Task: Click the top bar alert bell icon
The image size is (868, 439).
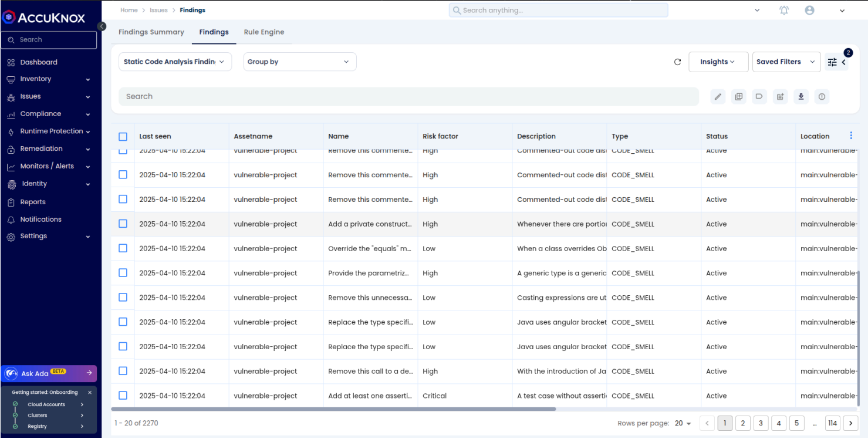Action: pyautogui.click(x=784, y=10)
